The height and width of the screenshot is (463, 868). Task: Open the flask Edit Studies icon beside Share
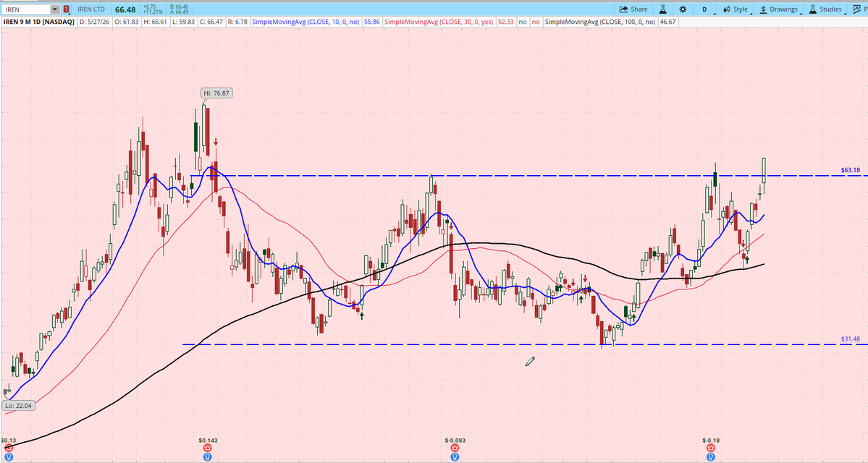[662, 9]
